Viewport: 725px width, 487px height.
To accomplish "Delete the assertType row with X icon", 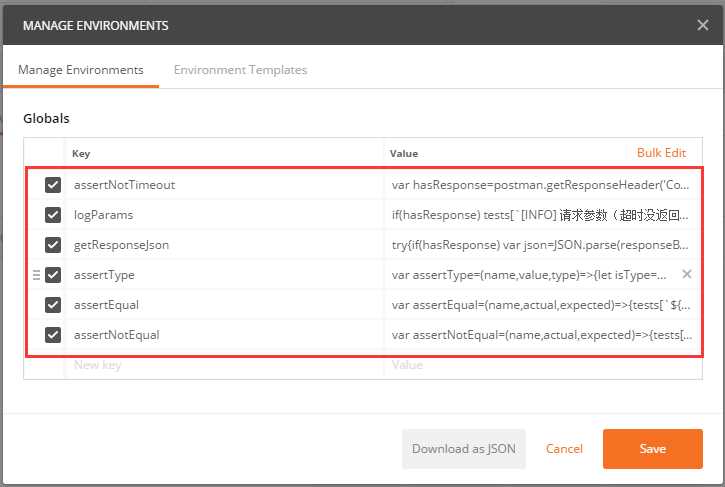I will (x=687, y=274).
